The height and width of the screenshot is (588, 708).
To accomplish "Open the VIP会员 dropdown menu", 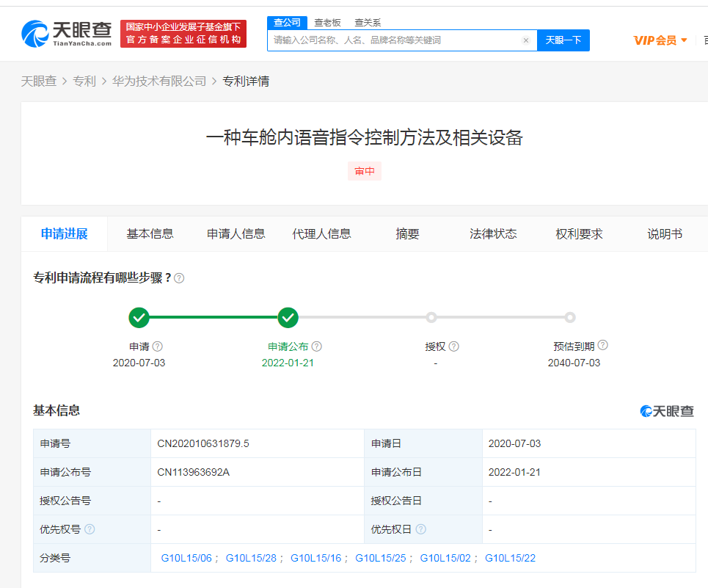I will pos(660,40).
